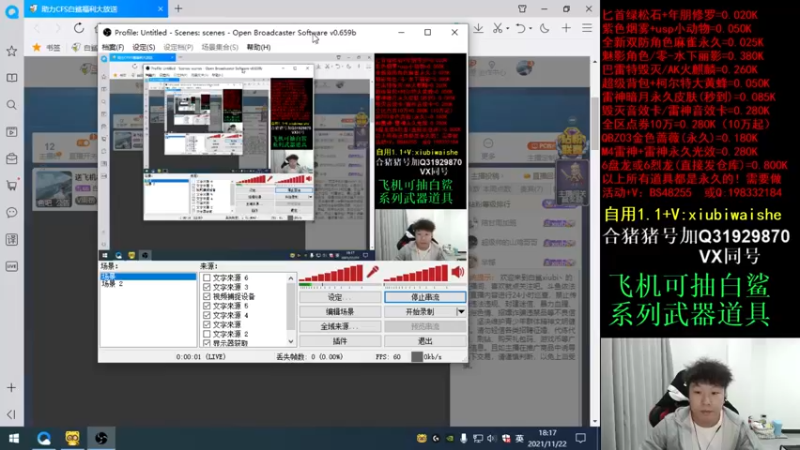Expand the 开始录制 dropdown arrow
This screenshot has height=450, width=800.
click(x=461, y=312)
